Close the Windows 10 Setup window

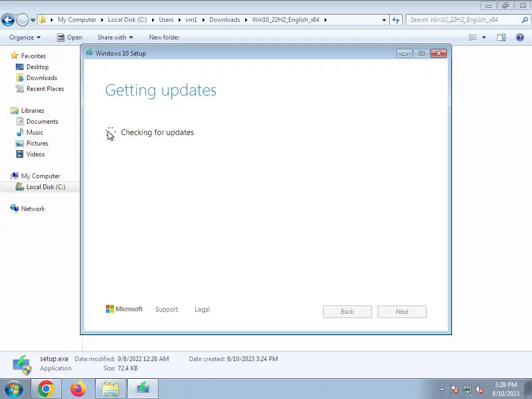[x=438, y=54]
